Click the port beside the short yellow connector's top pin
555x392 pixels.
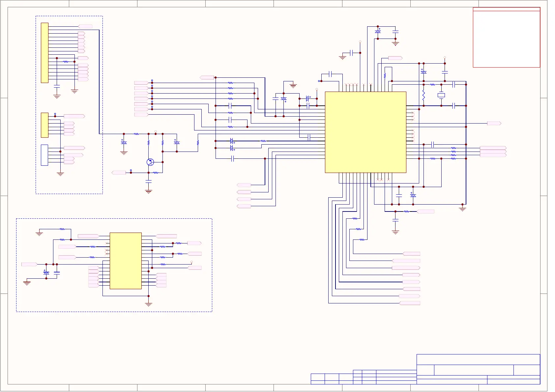coord(74,116)
